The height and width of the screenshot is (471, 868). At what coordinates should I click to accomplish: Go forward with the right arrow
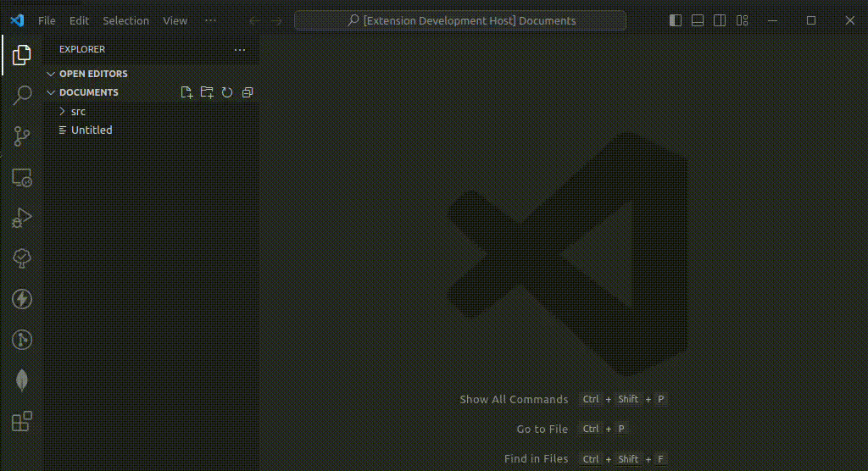click(x=277, y=21)
